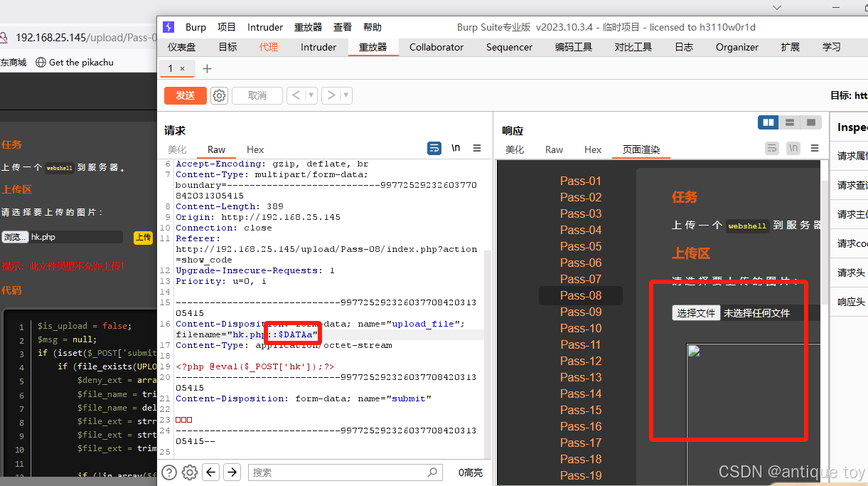The width and height of the screenshot is (868, 486).
Task: Toggle non-printable chars \n in request editor
Action: click(456, 148)
